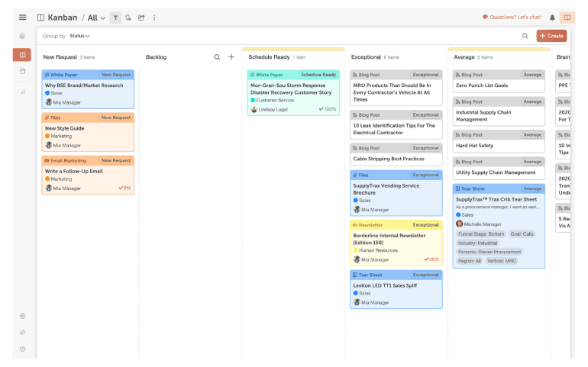Open the calendar view in the sidebar
The height and width of the screenshot is (367, 588).
tap(22, 72)
